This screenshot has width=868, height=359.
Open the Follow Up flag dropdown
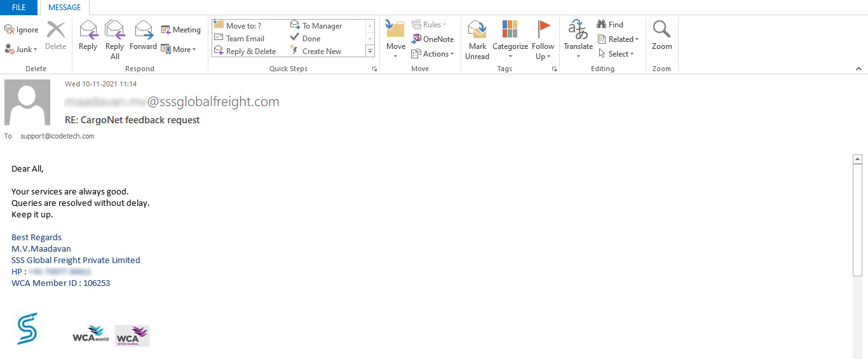click(x=543, y=39)
